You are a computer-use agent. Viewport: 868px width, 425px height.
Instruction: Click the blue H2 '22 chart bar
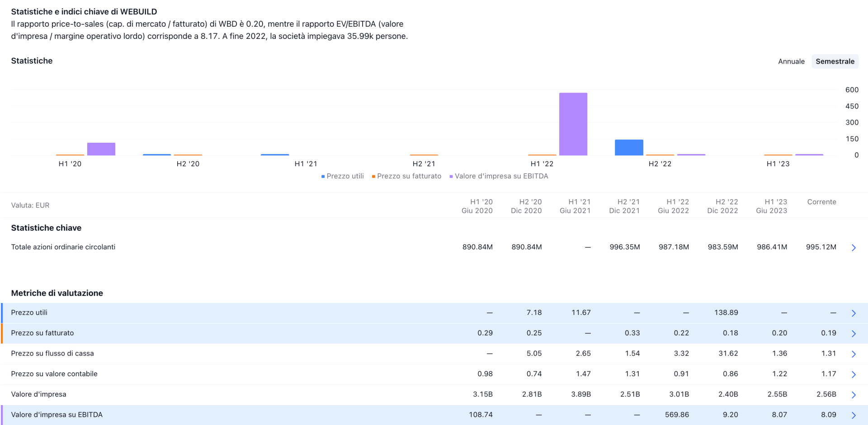(x=629, y=148)
